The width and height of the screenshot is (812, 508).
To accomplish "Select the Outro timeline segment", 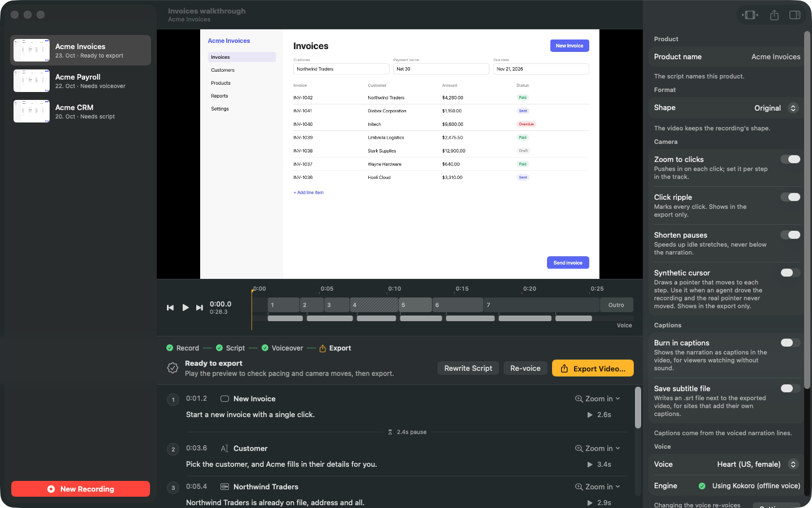I will pos(616,305).
